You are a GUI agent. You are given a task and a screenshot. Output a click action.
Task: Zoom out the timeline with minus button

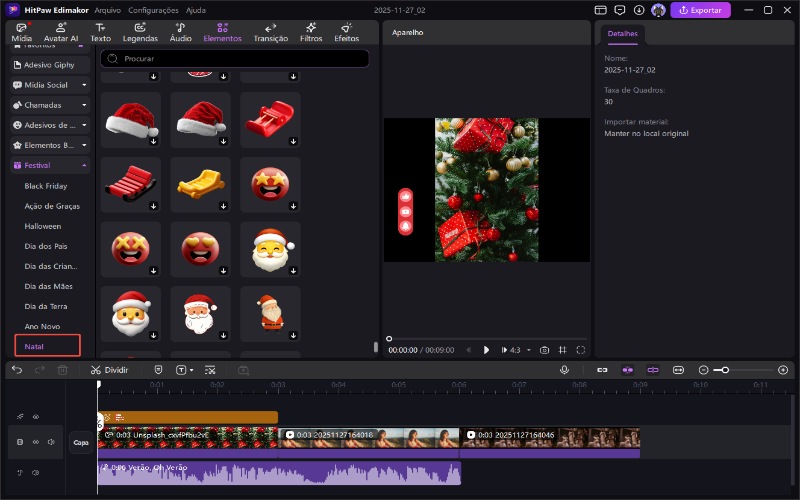704,370
